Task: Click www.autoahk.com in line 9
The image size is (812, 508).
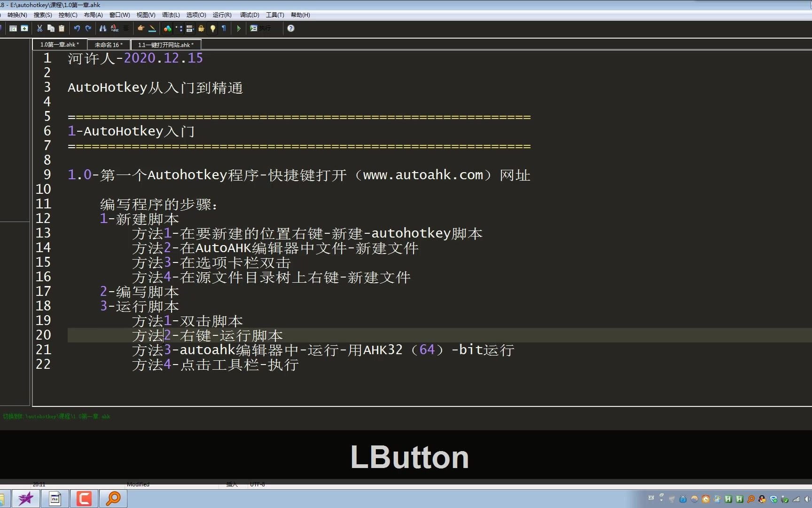Action: (x=423, y=175)
